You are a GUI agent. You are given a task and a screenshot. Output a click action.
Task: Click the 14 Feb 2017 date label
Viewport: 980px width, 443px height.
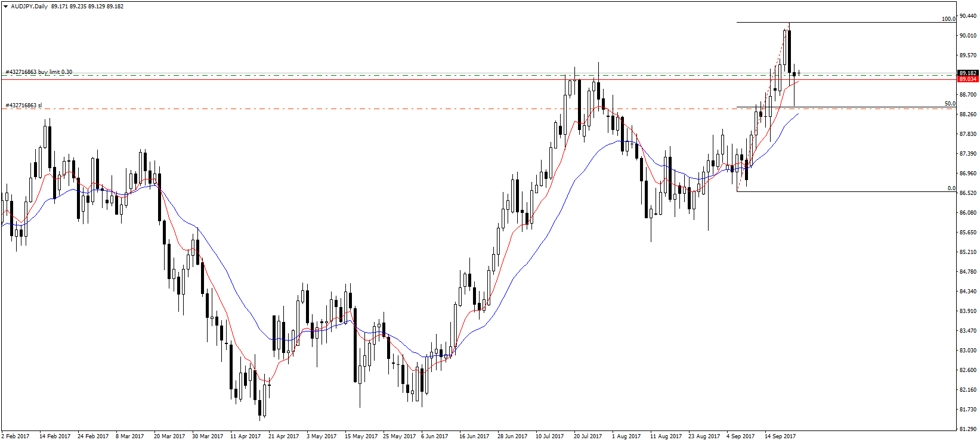coord(55,436)
